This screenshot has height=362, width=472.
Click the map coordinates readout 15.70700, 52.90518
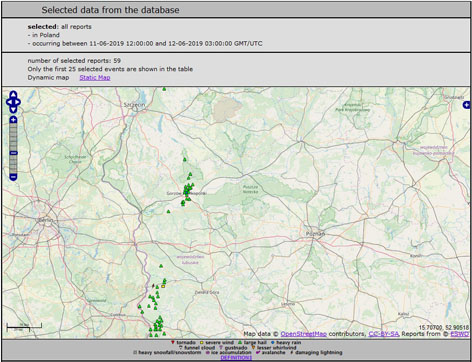click(444, 327)
